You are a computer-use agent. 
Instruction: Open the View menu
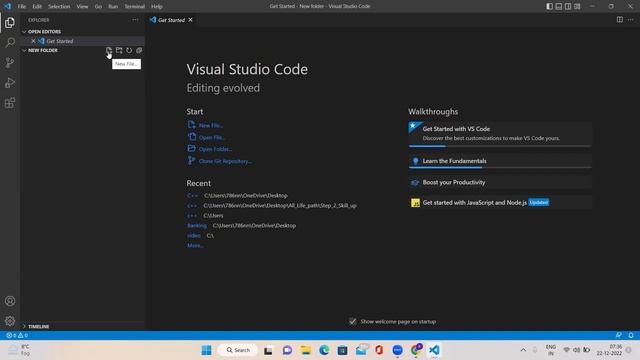(82, 7)
